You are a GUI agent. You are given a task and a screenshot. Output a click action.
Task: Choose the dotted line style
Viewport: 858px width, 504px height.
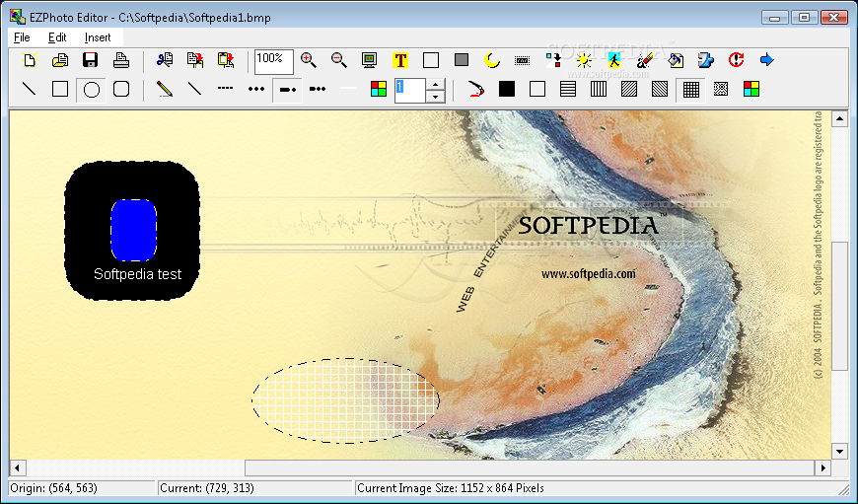(x=256, y=89)
